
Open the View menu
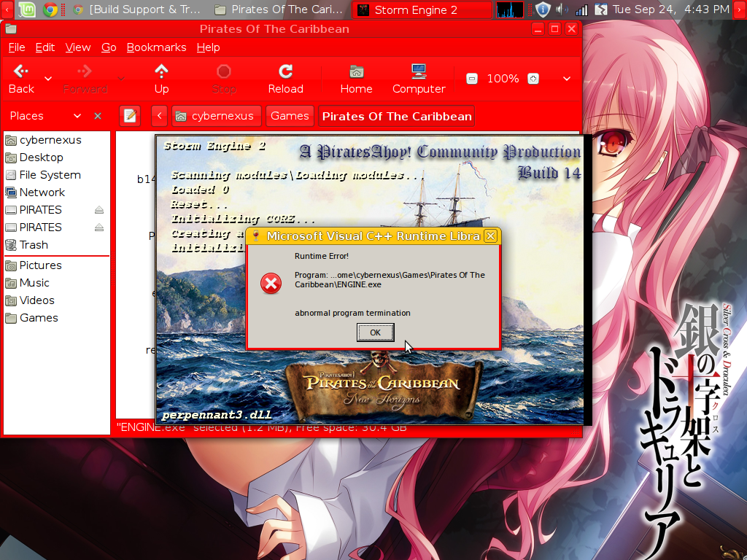click(77, 47)
